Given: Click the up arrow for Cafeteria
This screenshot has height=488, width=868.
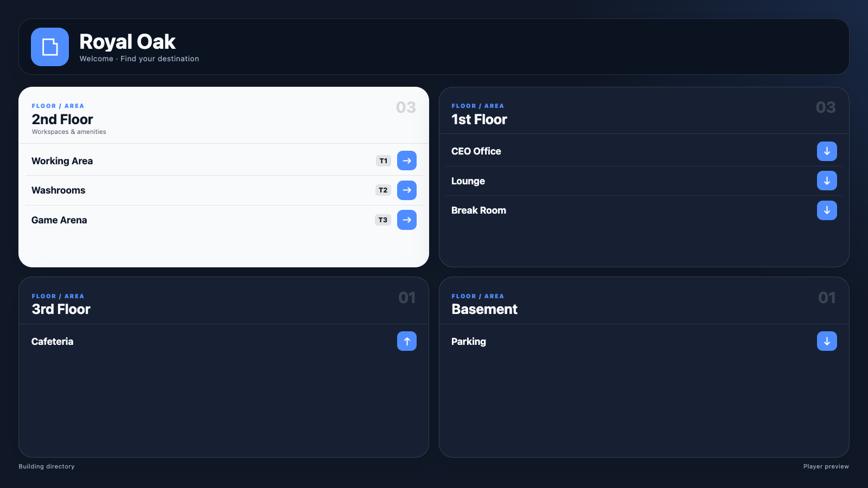Looking at the screenshot, I should point(407,341).
